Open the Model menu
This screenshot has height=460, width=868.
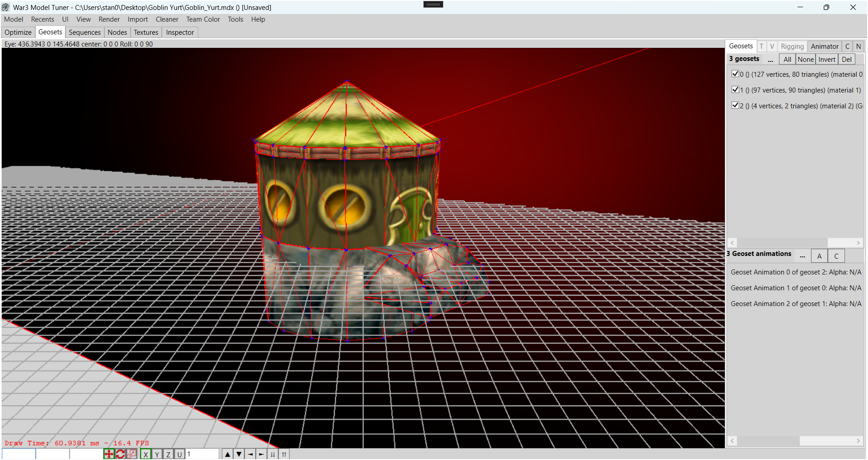pyautogui.click(x=14, y=19)
